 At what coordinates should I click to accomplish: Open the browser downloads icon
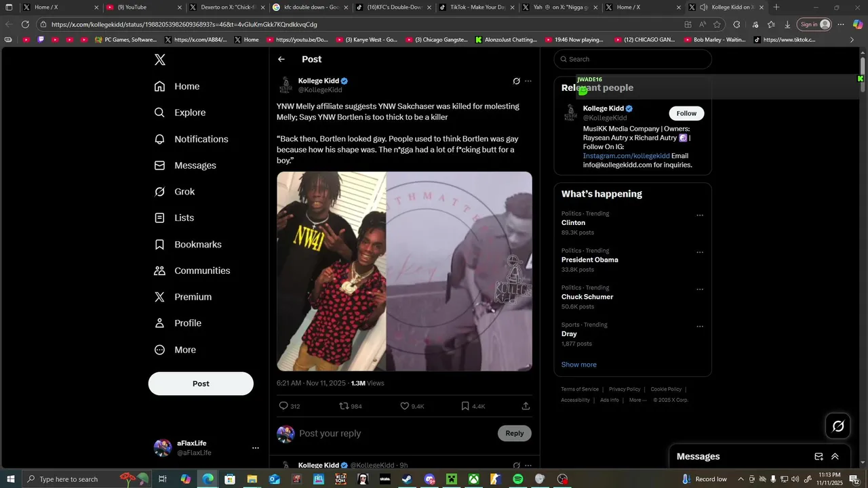(x=787, y=24)
